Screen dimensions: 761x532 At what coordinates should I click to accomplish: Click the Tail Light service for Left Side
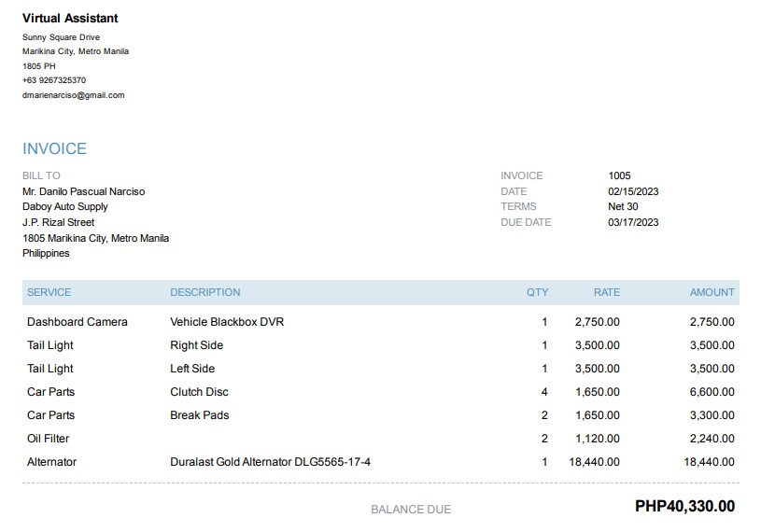click(50, 369)
